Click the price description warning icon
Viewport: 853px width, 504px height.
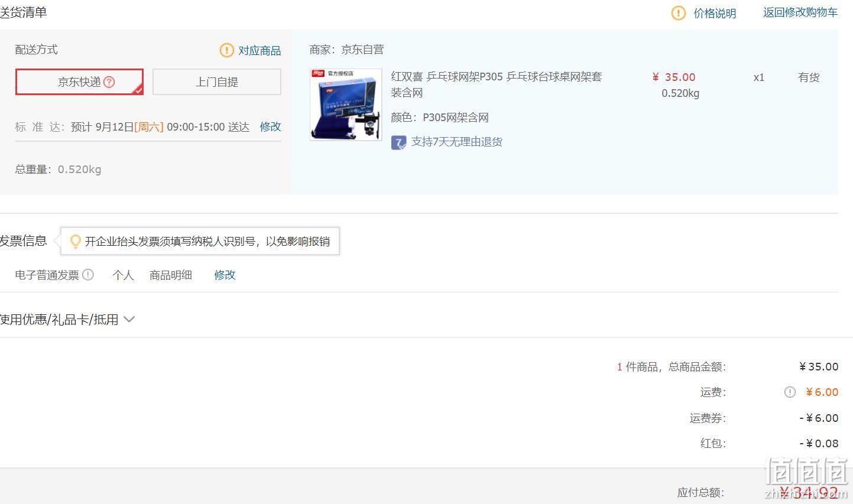coord(678,13)
